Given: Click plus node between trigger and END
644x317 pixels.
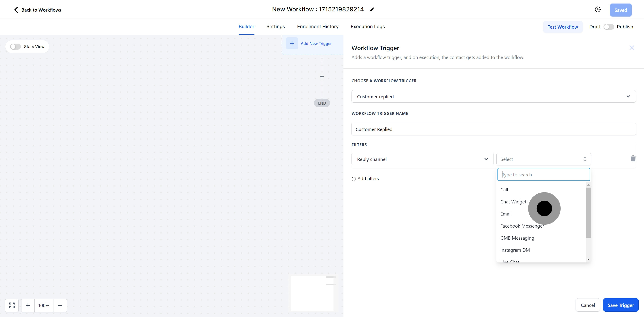Looking at the screenshot, I should tap(322, 77).
